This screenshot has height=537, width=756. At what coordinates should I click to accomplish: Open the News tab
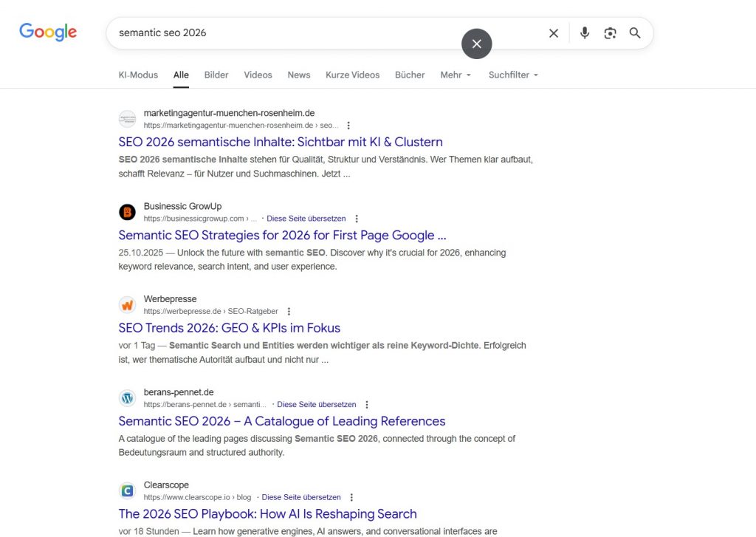[299, 75]
